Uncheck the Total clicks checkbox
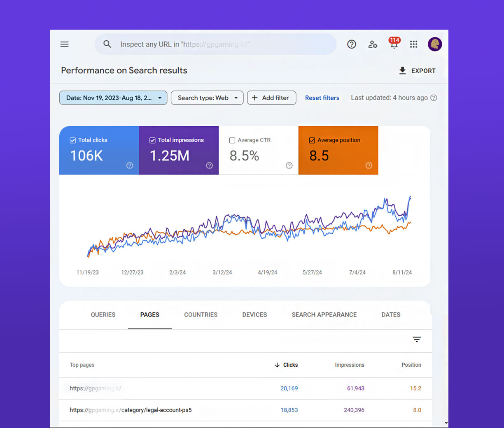Image resolution: width=504 pixels, height=428 pixels. (73, 140)
